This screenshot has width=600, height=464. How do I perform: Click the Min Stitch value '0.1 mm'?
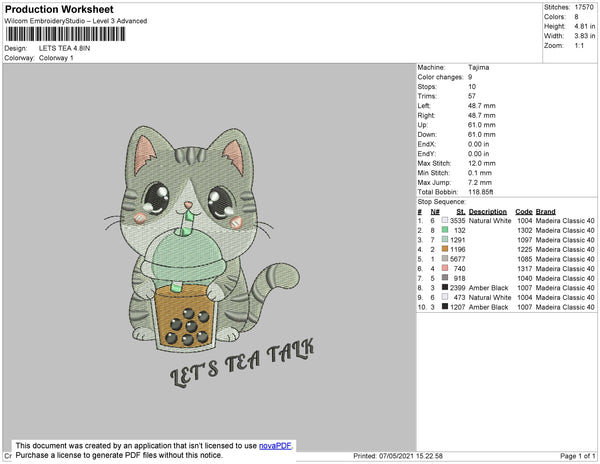click(479, 173)
